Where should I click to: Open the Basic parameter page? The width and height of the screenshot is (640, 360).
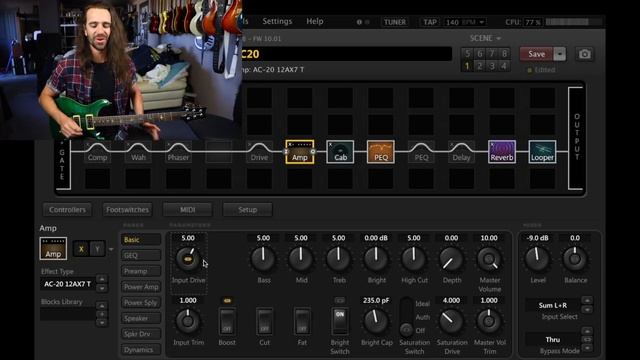pyautogui.click(x=140, y=240)
